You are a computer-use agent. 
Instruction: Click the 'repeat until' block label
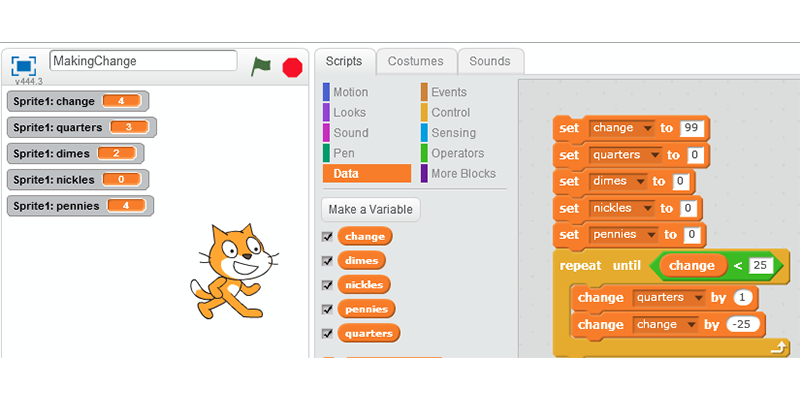point(600,266)
